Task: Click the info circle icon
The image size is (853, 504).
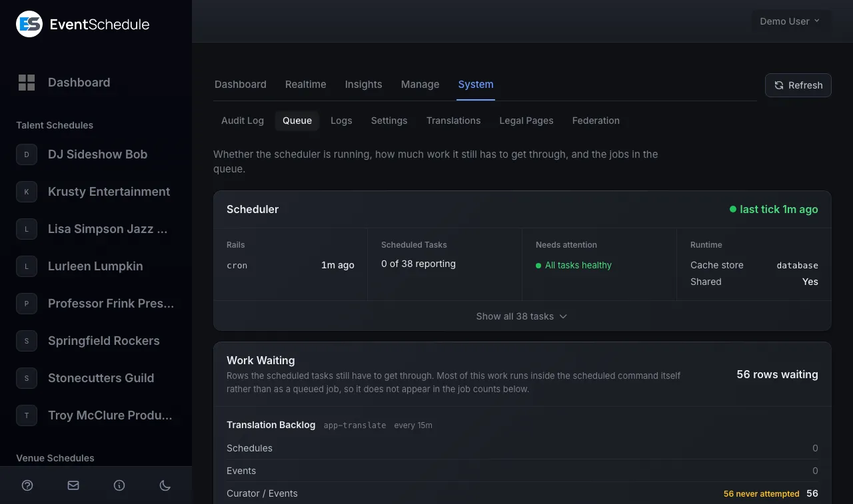Action: pos(119,485)
